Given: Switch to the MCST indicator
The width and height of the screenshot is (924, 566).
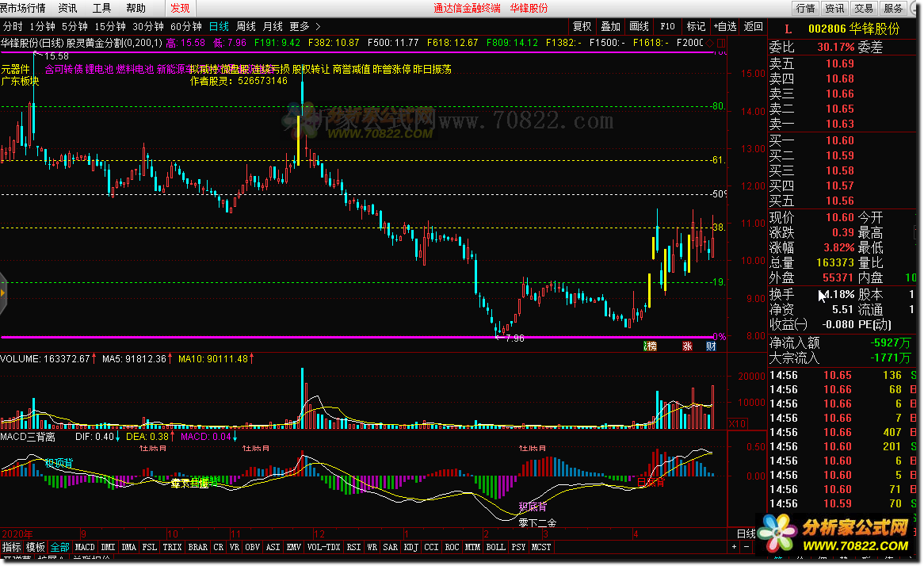Looking at the screenshot, I should 541,547.
